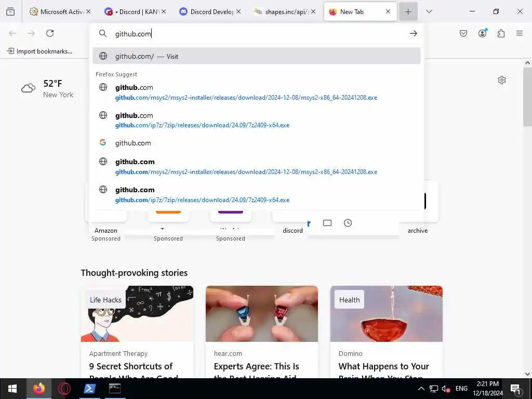Open a new tab with the plus button

pos(408,11)
